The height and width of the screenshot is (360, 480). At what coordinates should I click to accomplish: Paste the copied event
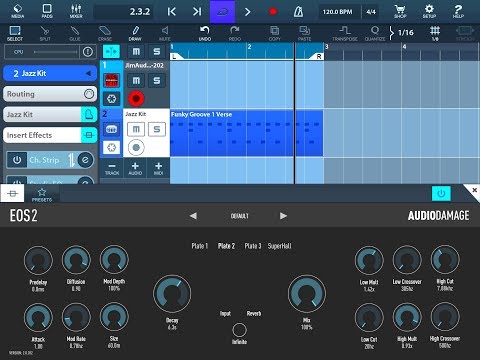click(x=304, y=33)
